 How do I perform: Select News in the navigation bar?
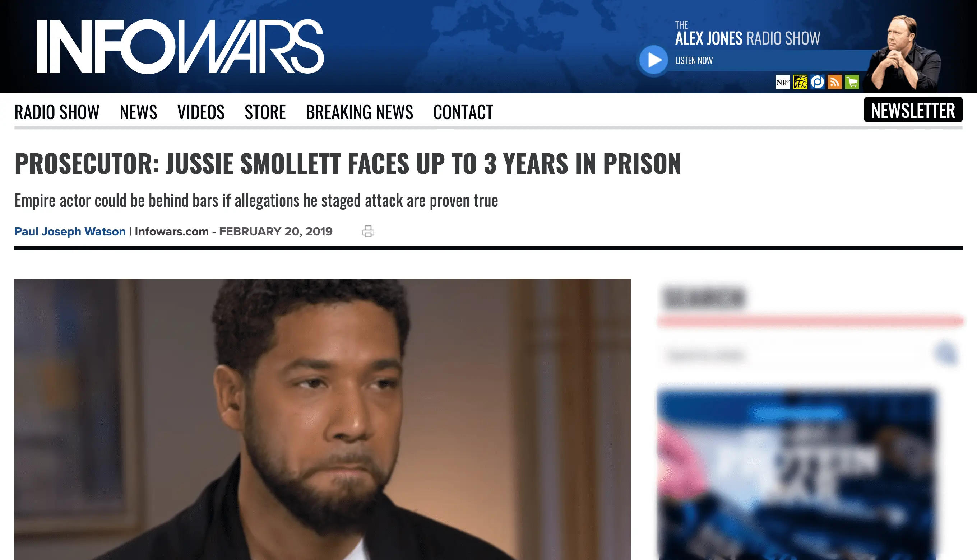(x=139, y=112)
